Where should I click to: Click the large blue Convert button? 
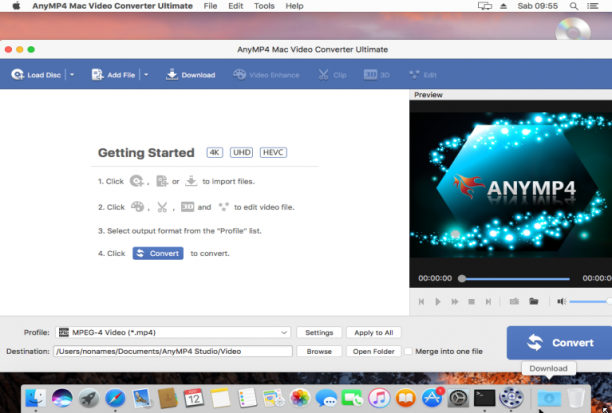(559, 343)
